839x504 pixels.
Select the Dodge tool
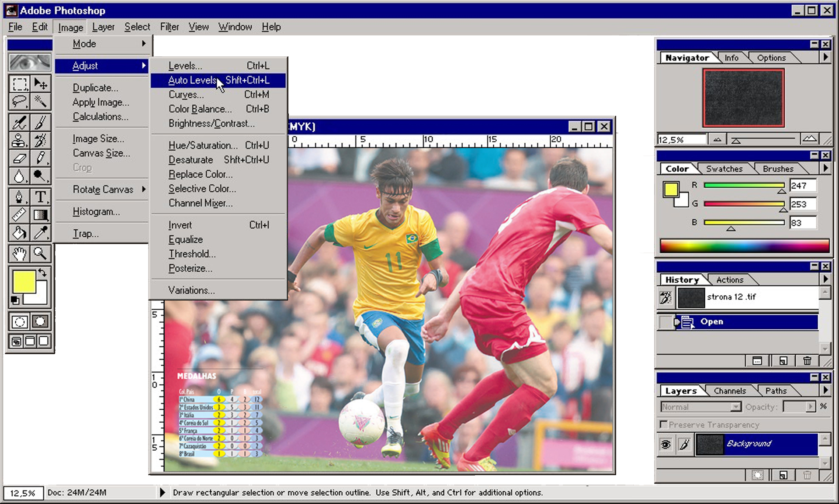coord(41,176)
